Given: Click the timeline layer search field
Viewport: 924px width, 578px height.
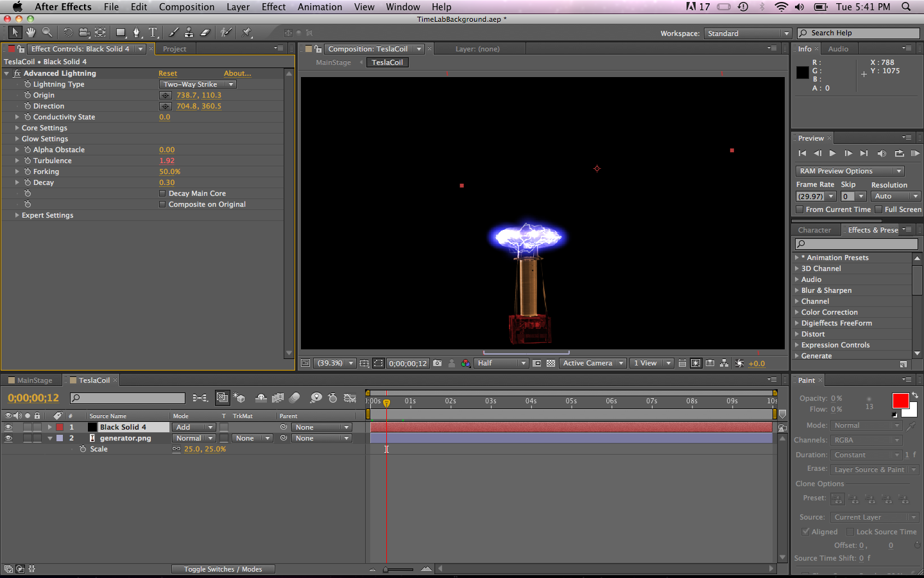Looking at the screenshot, I should click(127, 398).
